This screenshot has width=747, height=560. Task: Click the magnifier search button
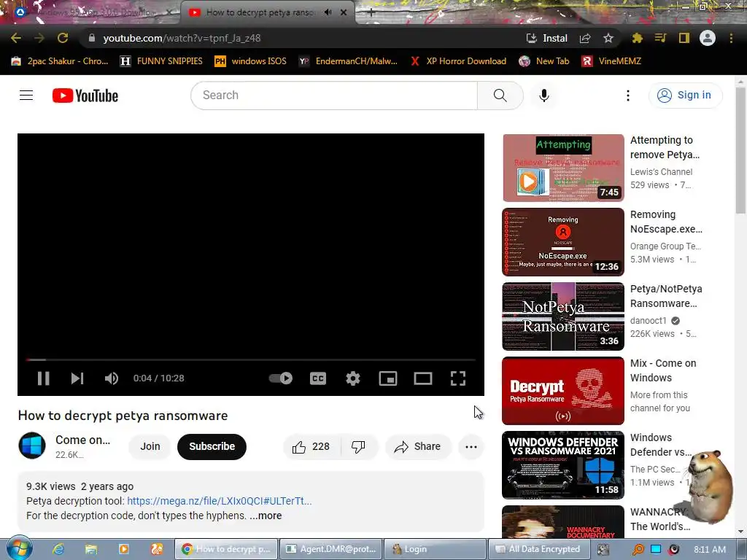pyautogui.click(x=500, y=96)
